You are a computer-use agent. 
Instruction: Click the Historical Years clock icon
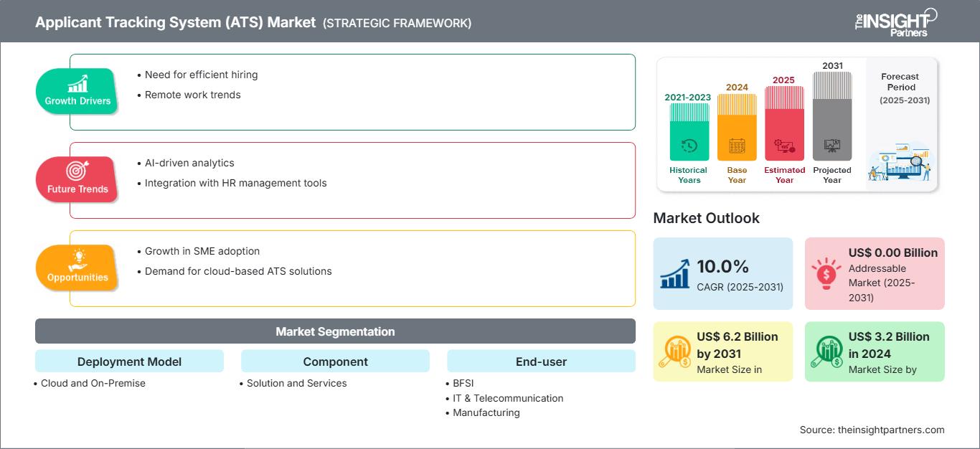pyautogui.click(x=689, y=146)
